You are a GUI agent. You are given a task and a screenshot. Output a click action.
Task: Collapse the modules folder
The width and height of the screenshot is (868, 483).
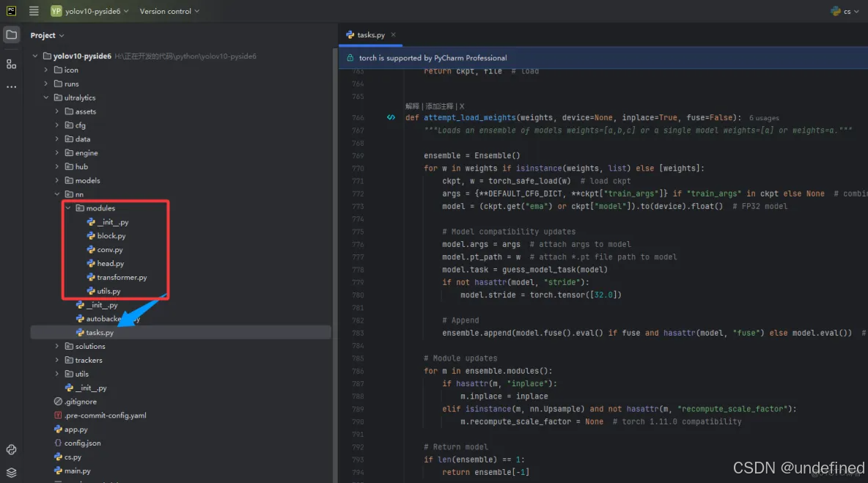67,207
